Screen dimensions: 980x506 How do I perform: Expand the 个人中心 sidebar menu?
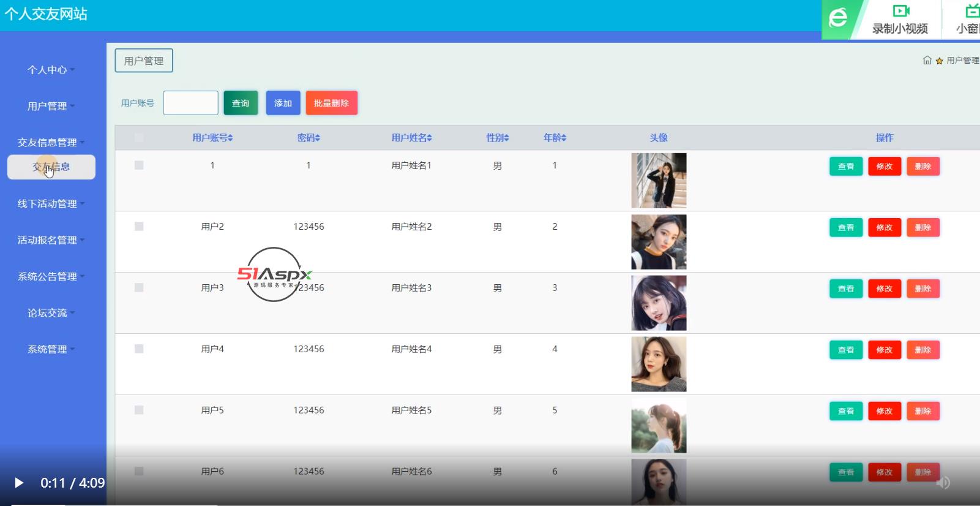pyautogui.click(x=51, y=70)
